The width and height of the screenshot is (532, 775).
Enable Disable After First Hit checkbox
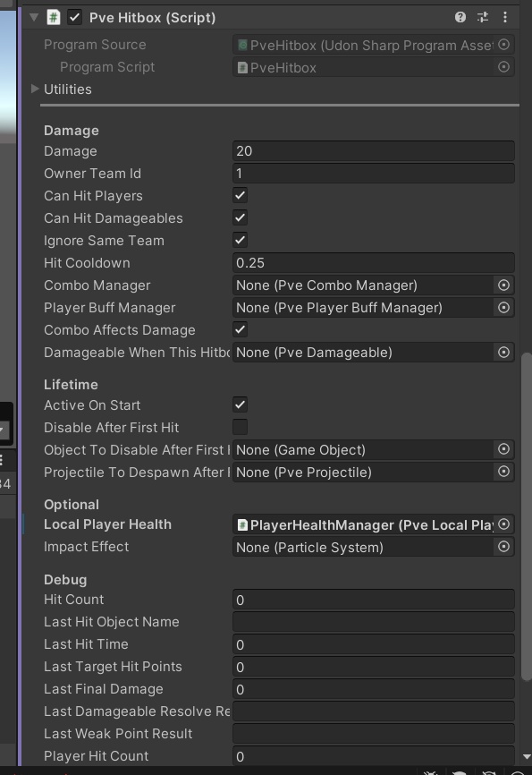pos(240,427)
